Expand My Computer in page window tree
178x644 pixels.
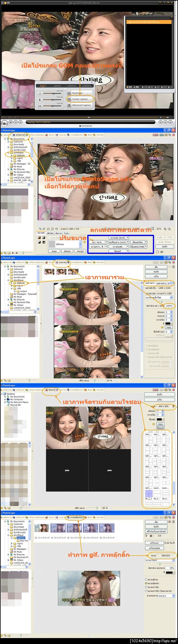coord(5,399)
